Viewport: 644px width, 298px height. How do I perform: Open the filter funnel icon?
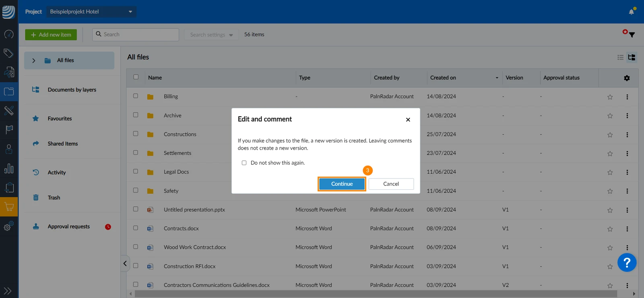pos(632,35)
